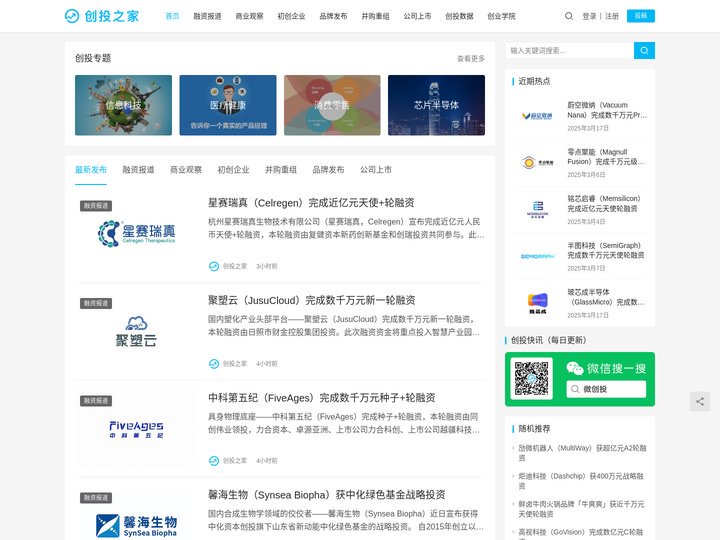720x540 pixels.
Task: Open 中科第五纪 (FiveAges) article title
Action: click(x=321, y=398)
